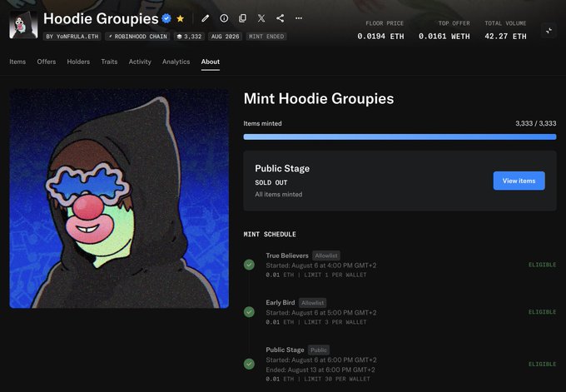Click the BY Y@NFRULA.ETH creator tag
Viewport: 566px width, 392px height.
coord(72,37)
